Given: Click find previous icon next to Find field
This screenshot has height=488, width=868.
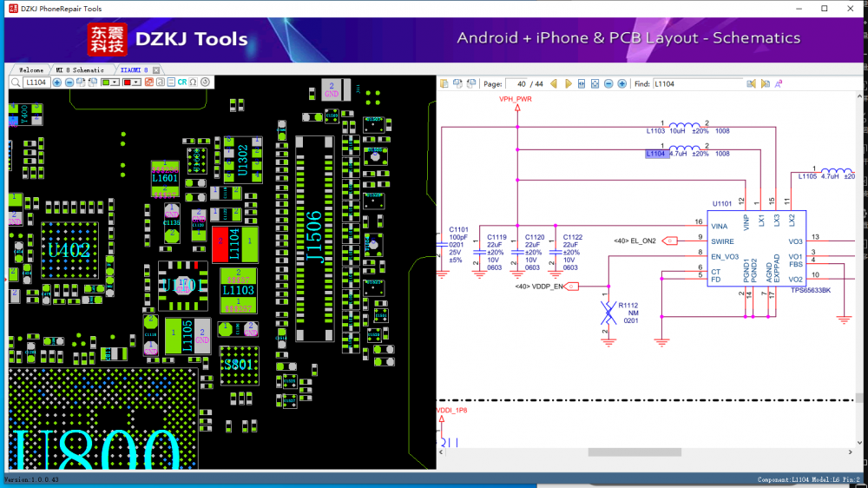Looking at the screenshot, I should point(752,84).
